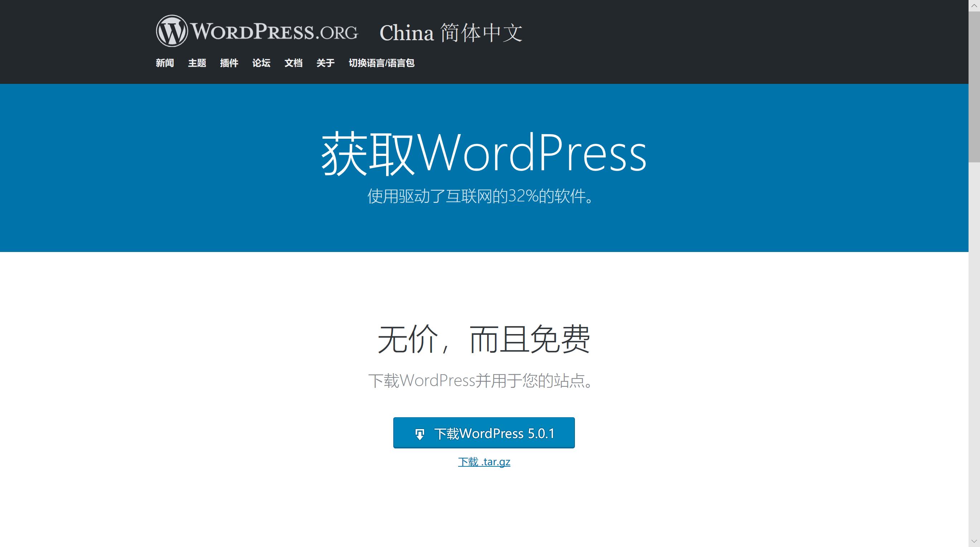Open the 插件 menu item
Viewport: 980px width, 547px height.
(x=229, y=63)
